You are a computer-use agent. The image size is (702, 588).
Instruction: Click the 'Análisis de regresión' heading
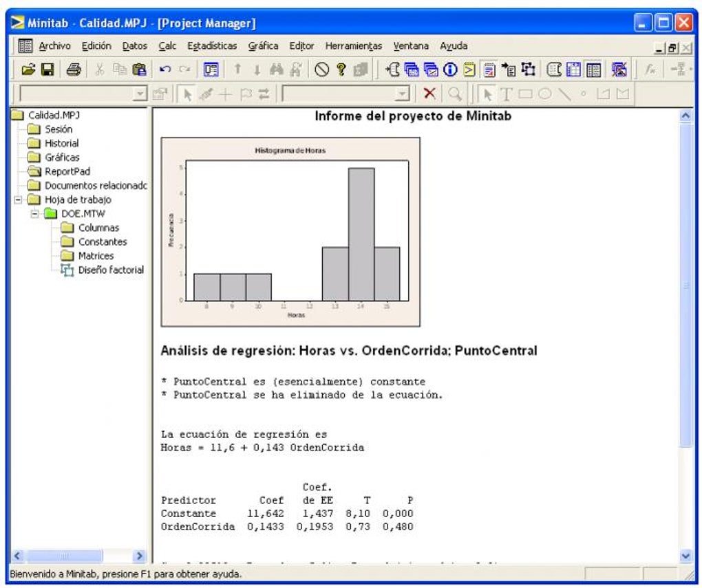coord(349,350)
